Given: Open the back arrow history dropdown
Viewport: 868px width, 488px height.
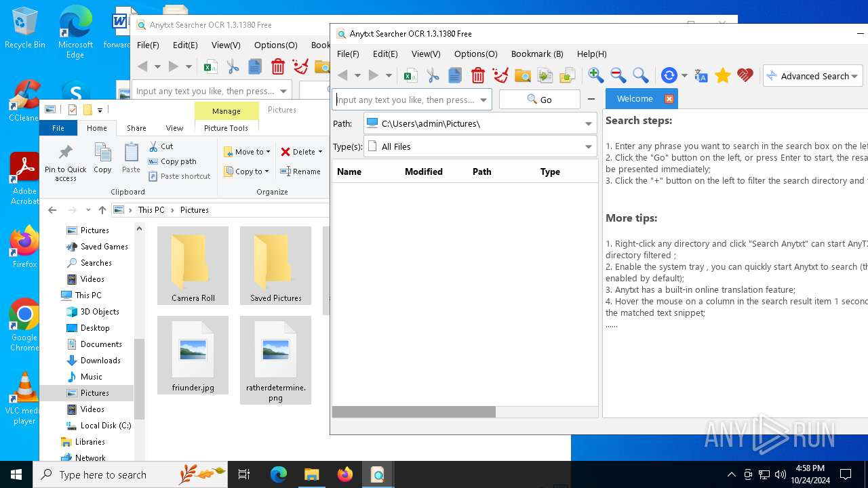Looking at the screenshot, I should click(357, 76).
